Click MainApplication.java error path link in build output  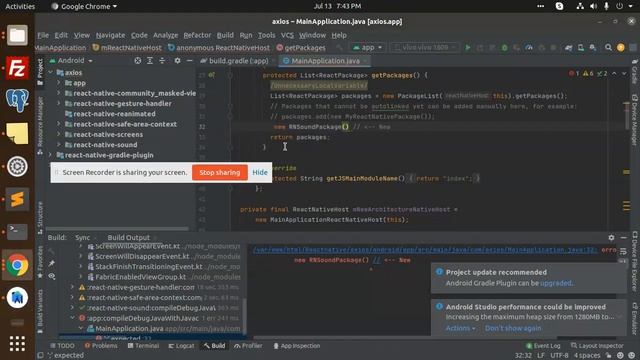click(x=424, y=250)
